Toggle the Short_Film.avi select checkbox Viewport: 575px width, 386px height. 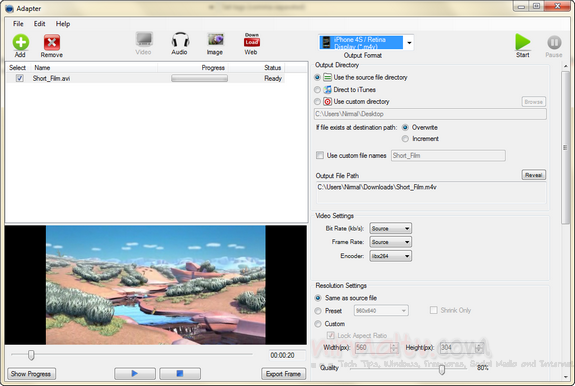click(20, 78)
